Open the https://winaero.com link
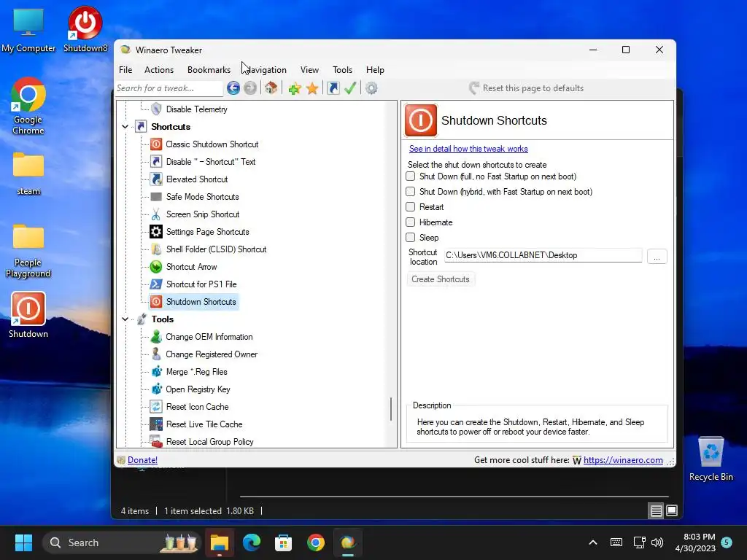The width and height of the screenshot is (747, 560). coord(623,460)
